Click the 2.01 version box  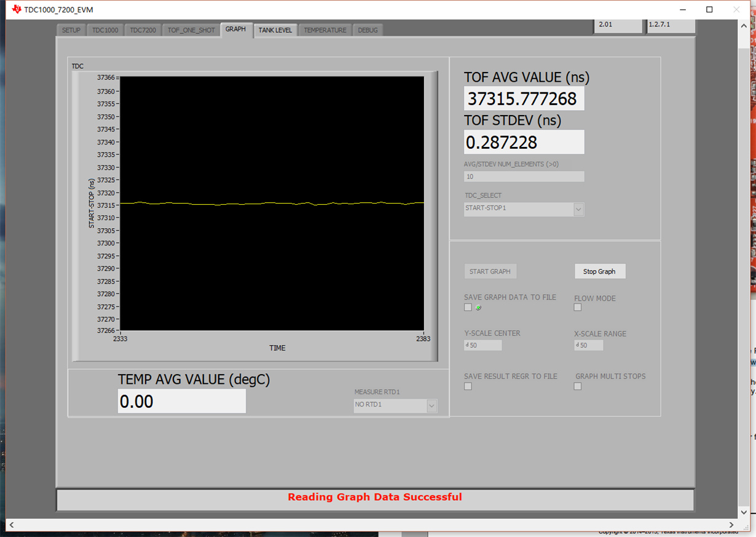(618, 26)
